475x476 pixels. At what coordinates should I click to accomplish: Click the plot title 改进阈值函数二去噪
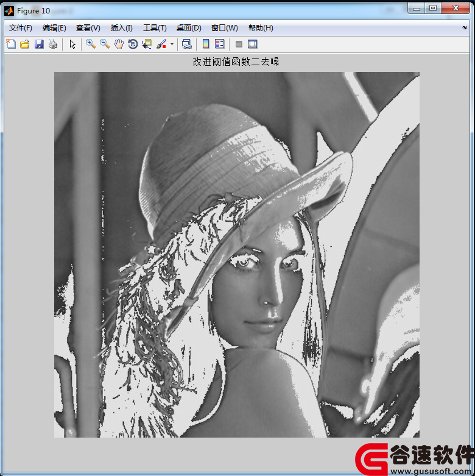(x=236, y=62)
